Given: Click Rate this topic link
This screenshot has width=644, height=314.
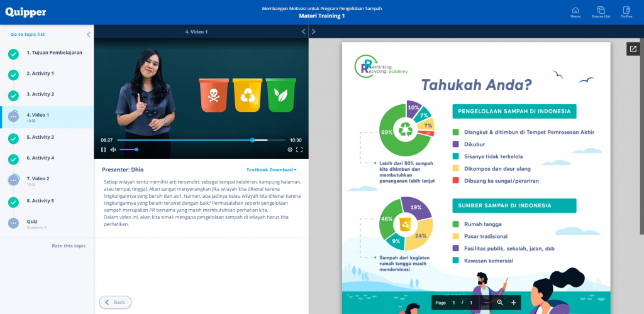Looking at the screenshot, I should pyautogui.click(x=69, y=246).
